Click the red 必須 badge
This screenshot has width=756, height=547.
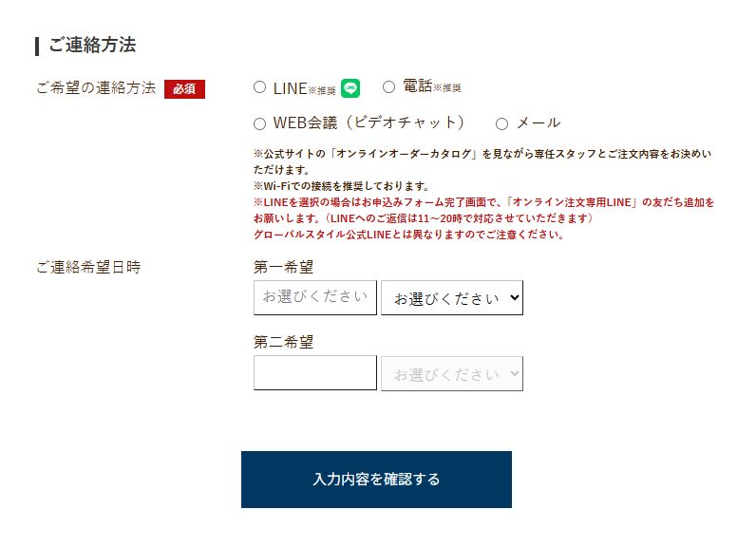point(184,89)
